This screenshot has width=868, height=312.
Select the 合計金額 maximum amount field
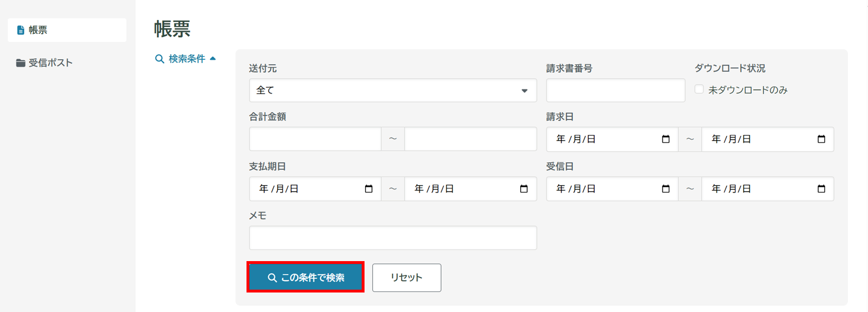(470, 139)
